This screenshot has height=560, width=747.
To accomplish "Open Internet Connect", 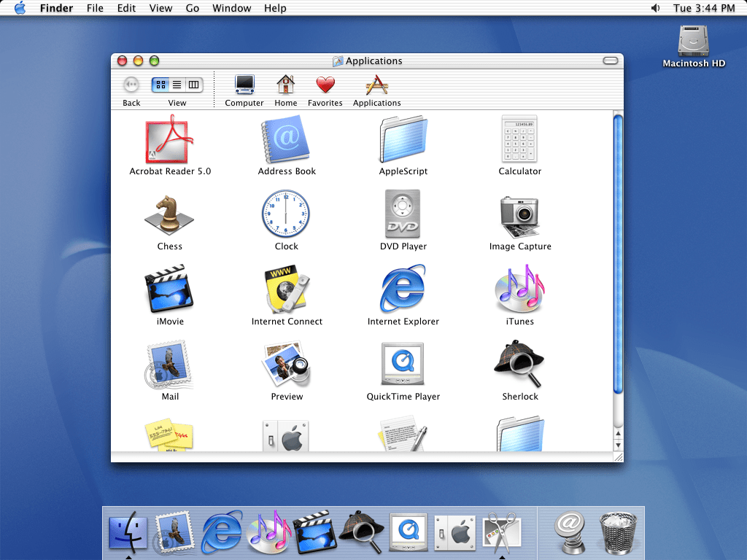I will tap(286, 290).
